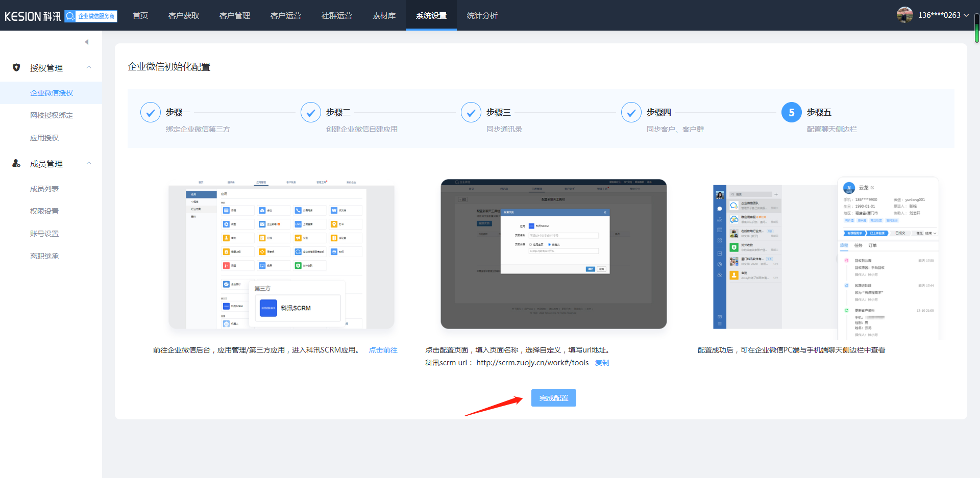Click the checkmark icon on 步骤四
Screen dimensions: 980x478
pos(631,112)
